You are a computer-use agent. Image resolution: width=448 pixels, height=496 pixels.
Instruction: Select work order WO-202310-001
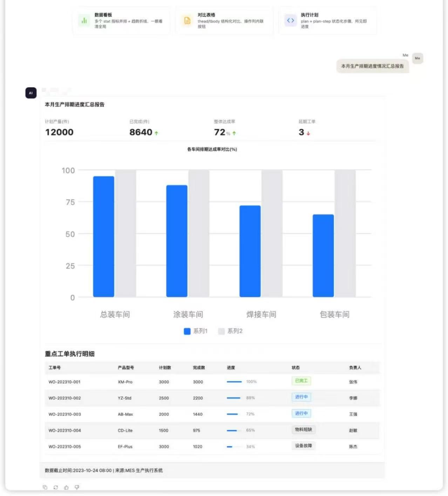[65, 382]
